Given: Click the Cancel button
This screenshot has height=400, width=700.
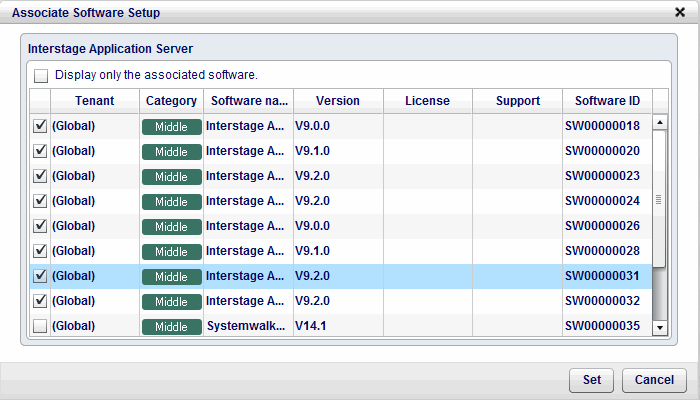Looking at the screenshot, I should pos(654,380).
